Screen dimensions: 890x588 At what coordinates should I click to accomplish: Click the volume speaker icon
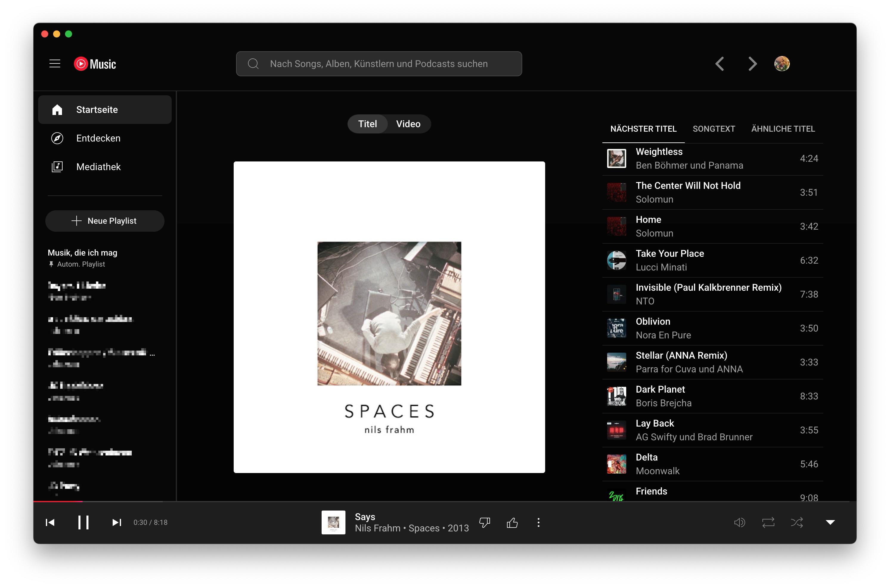(739, 522)
